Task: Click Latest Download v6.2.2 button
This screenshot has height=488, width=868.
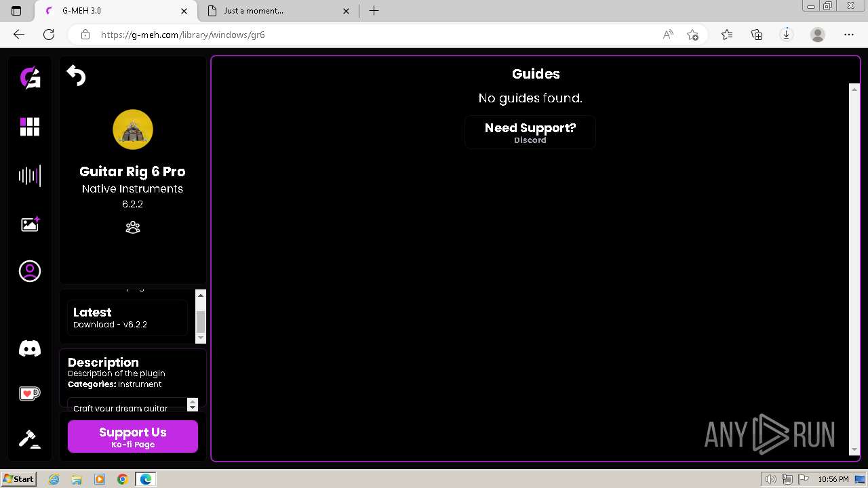Action: click(x=127, y=317)
